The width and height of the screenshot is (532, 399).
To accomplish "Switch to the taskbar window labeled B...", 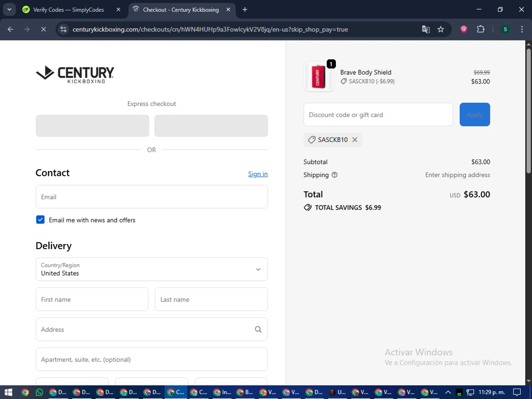I will (x=245, y=392).
